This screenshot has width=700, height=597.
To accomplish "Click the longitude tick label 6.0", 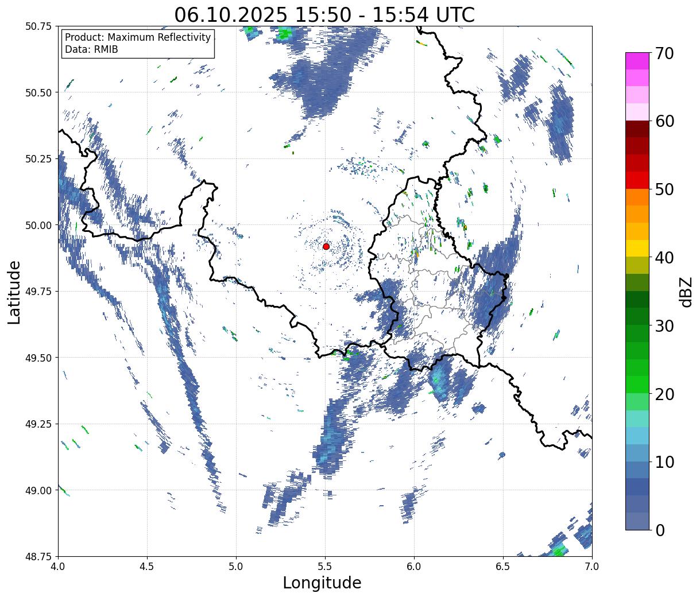I will tap(414, 566).
